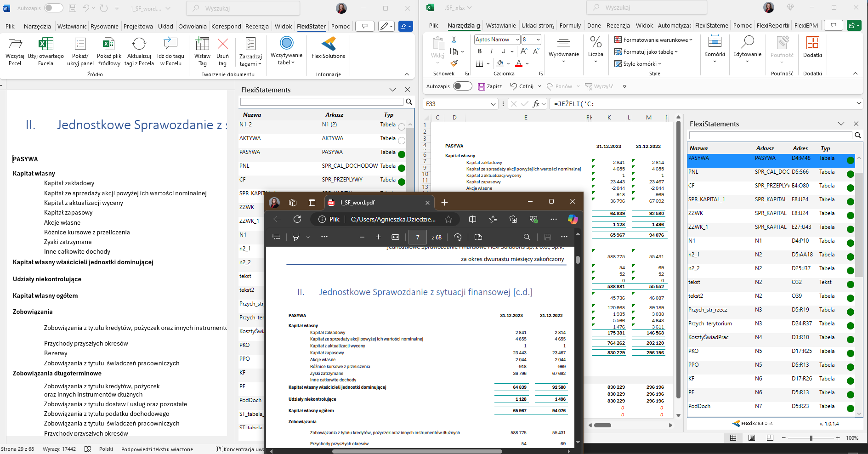Screen dimensions: 868x454
Task: Toggle Autozapis switch in Excel toolbar
Action: tap(462, 86)
